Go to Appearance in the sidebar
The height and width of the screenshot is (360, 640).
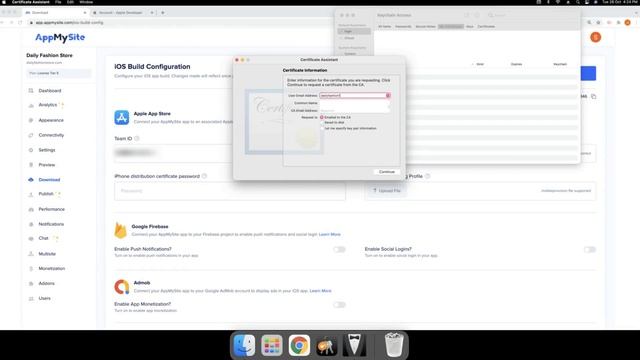51,120
